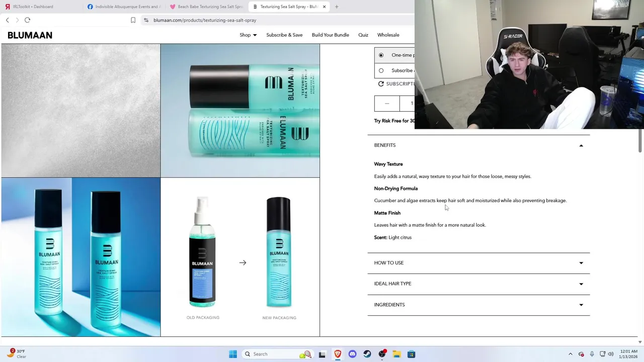Image resolution: width=644 pixels, height=362 pixels.
Task: Close the Texturizing Sea Salt Spray tab
Action: click(324, 7)
